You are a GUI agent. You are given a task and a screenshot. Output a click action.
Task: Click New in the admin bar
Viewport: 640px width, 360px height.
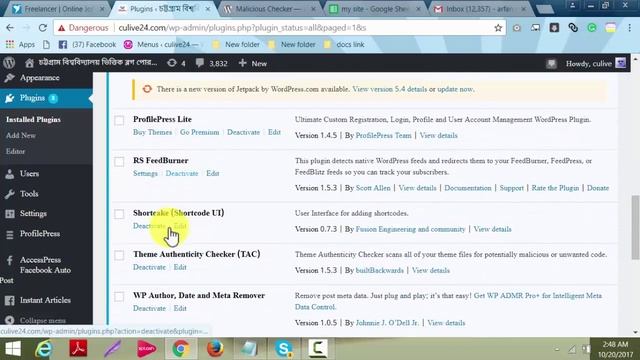(x=253, y=63)
